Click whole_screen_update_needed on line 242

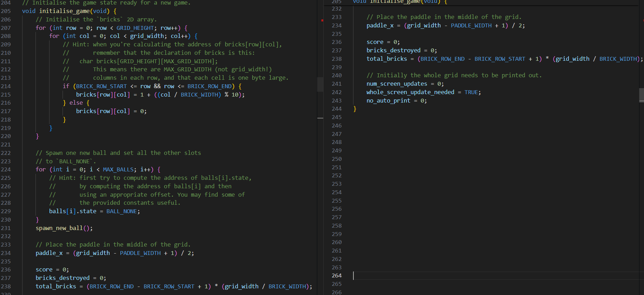tap(410, 92)
